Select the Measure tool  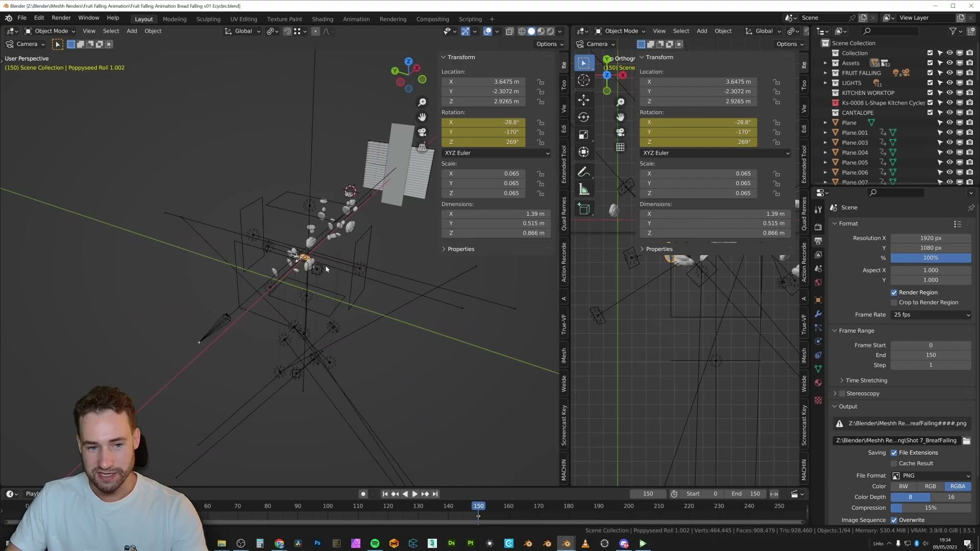click(583, 190)
